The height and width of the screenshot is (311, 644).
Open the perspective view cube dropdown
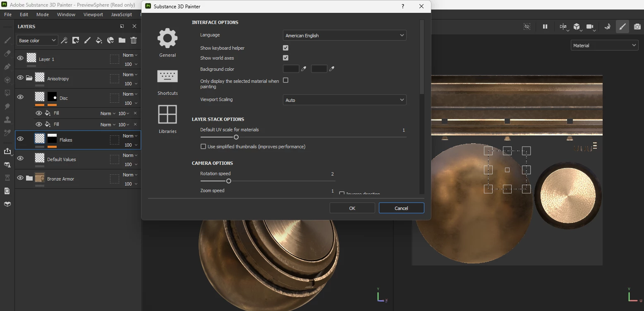click(x=578, y=27)
